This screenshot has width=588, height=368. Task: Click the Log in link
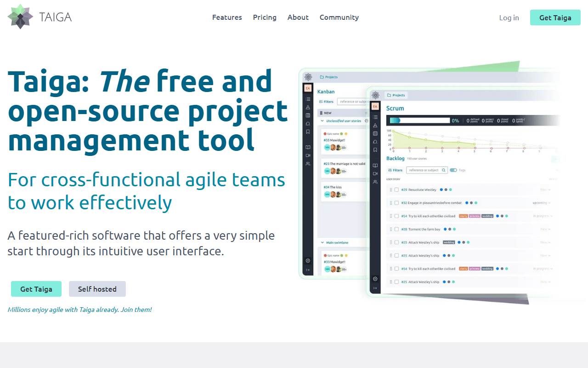pyautogui.click(x=509, y=18)
